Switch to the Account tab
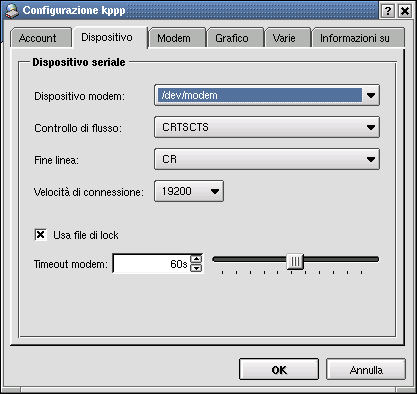This screenshot has height=394, width=417. pyautogui.click(x=41, y=38)
